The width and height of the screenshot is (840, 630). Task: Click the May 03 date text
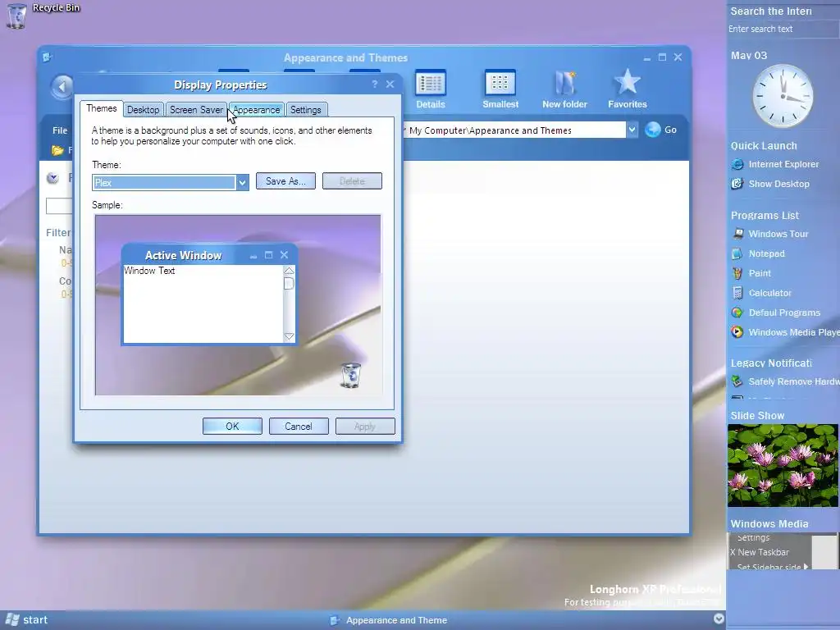pyautogui.click(x=749, y=56)
